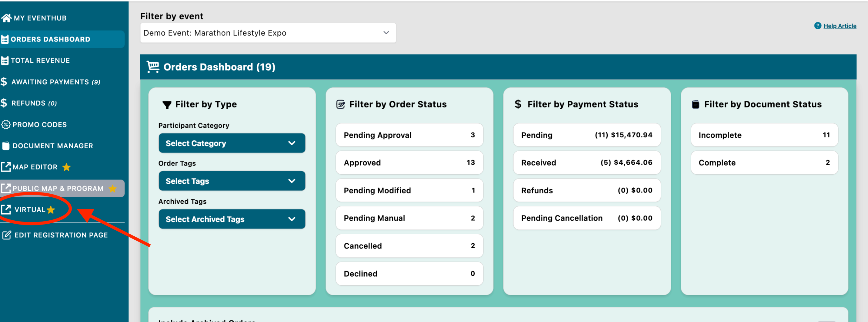The image size is (868, 322).
Task: Filter by Received payment status
Action: tap(586, 163)
